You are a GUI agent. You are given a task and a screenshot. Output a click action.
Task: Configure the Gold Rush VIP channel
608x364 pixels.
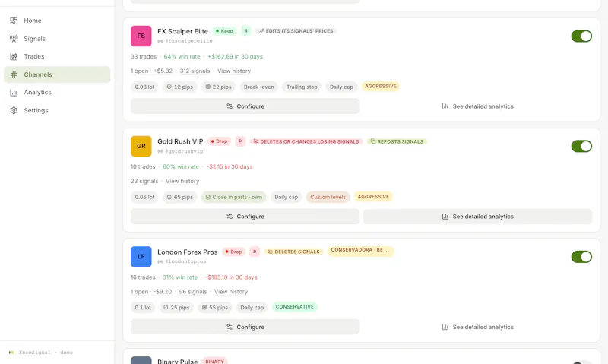click(x=245, y=217)
